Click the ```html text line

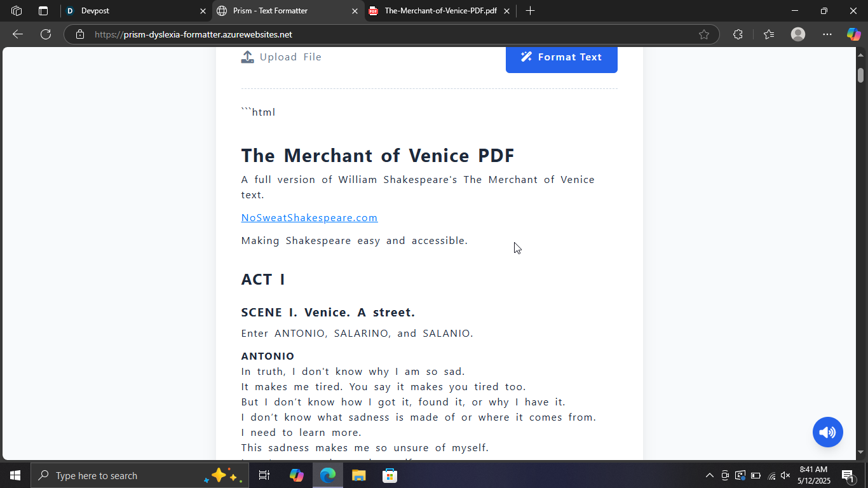pos(258,112)
